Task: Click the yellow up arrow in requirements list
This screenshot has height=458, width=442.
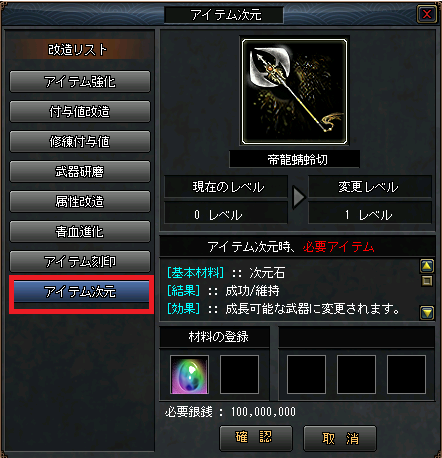Action: (427, 266)
